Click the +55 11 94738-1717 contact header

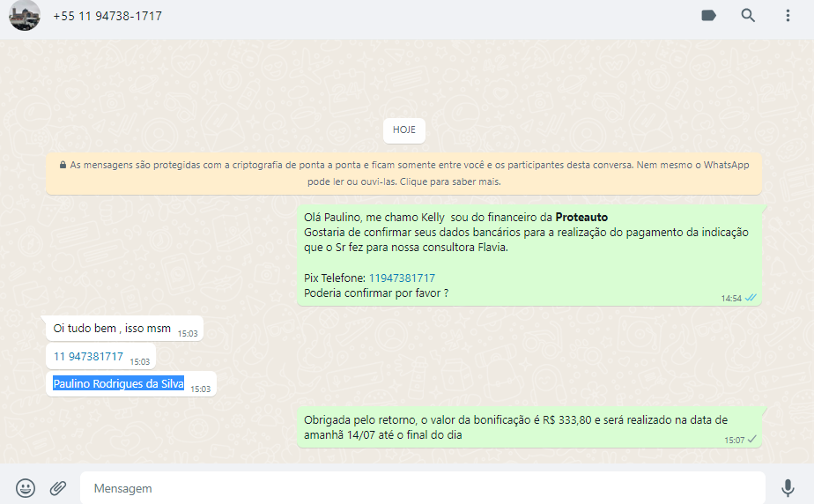point(107,16)
